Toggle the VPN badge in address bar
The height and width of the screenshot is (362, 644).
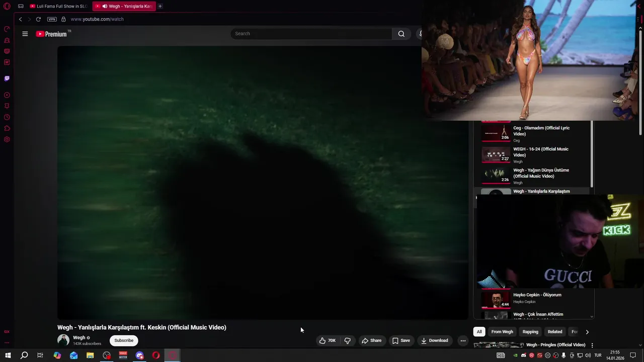pyautogui.click(x=52, y=19)
